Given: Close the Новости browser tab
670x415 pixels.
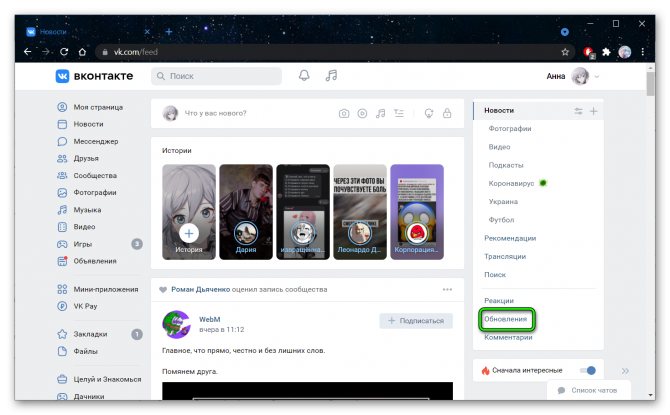Looking at the screenshot, I should click(x=147, y=32).
